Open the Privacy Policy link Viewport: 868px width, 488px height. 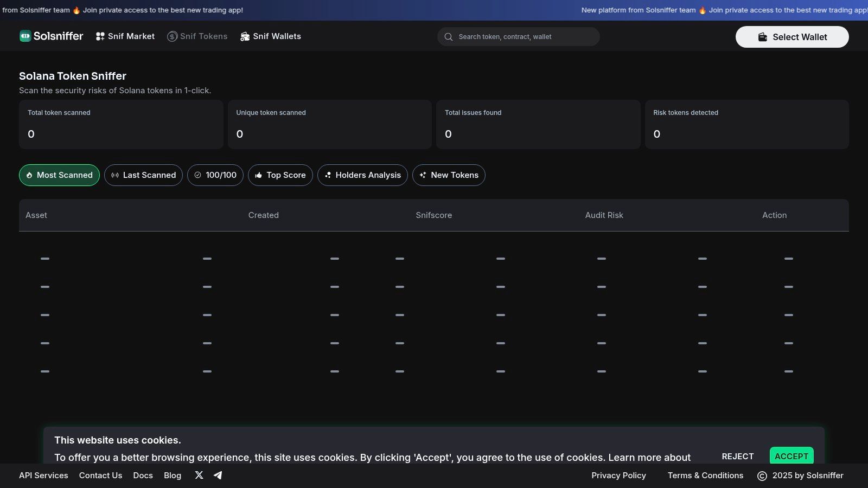[x=618, y=476]
